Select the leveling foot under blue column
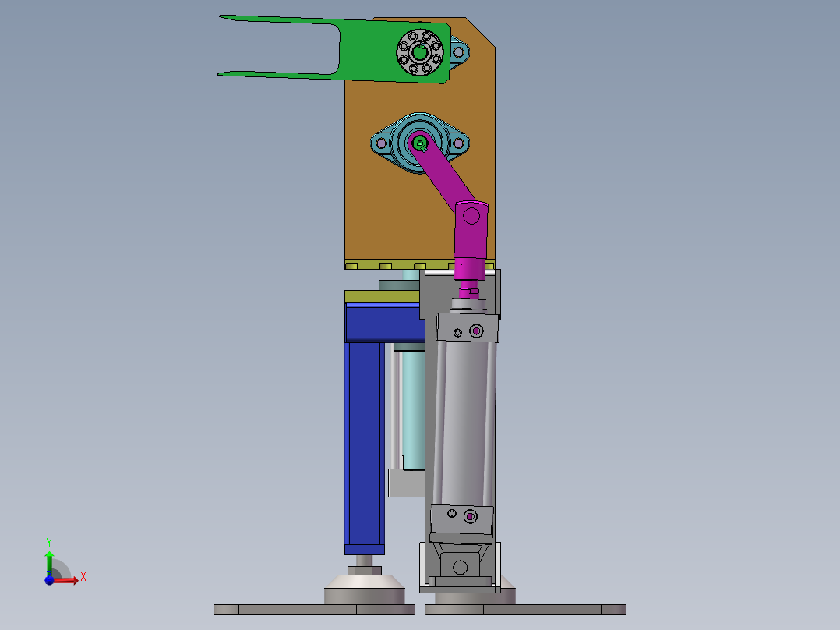The width and height of the screenshot is (840, 630). (365, 585)
